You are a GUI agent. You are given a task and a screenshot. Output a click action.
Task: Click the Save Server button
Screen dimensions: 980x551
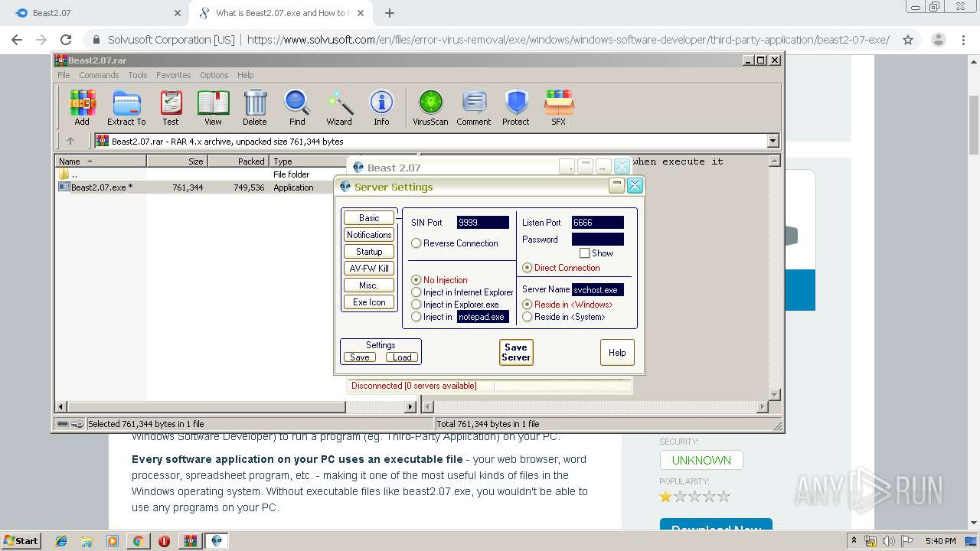(x=516, y=352)
